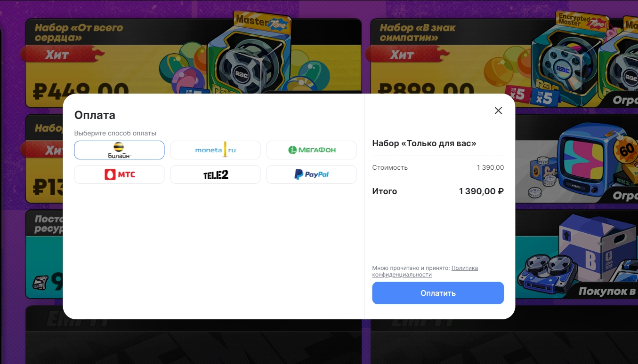Choose TELE2 as payment method
Viewport: 638px width, 364px height.
pyautogui.click(x=215, y=174)
